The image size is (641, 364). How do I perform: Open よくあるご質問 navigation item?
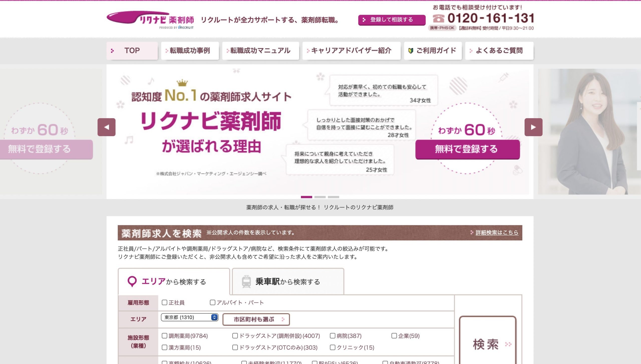tap(499, 51)
